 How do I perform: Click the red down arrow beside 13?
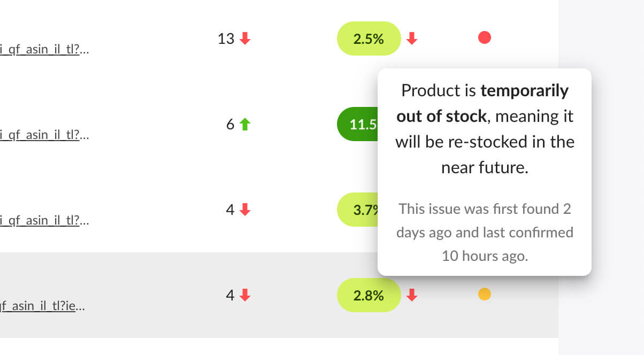(244, 38)
